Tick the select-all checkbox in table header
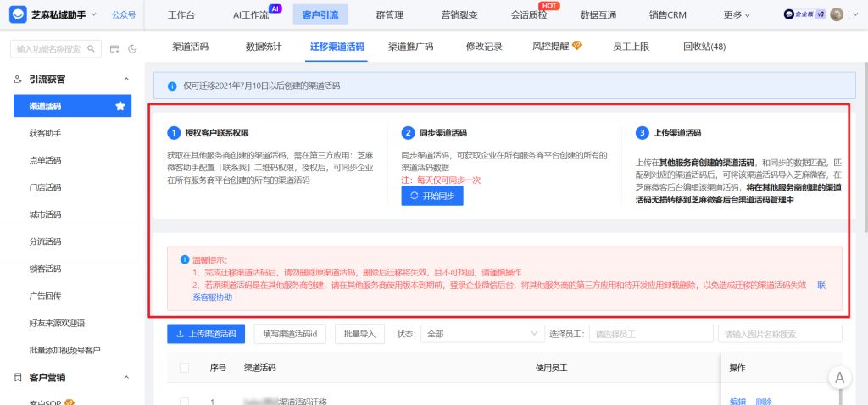Screen dimensions: 868x405 [x=184, y=368]
